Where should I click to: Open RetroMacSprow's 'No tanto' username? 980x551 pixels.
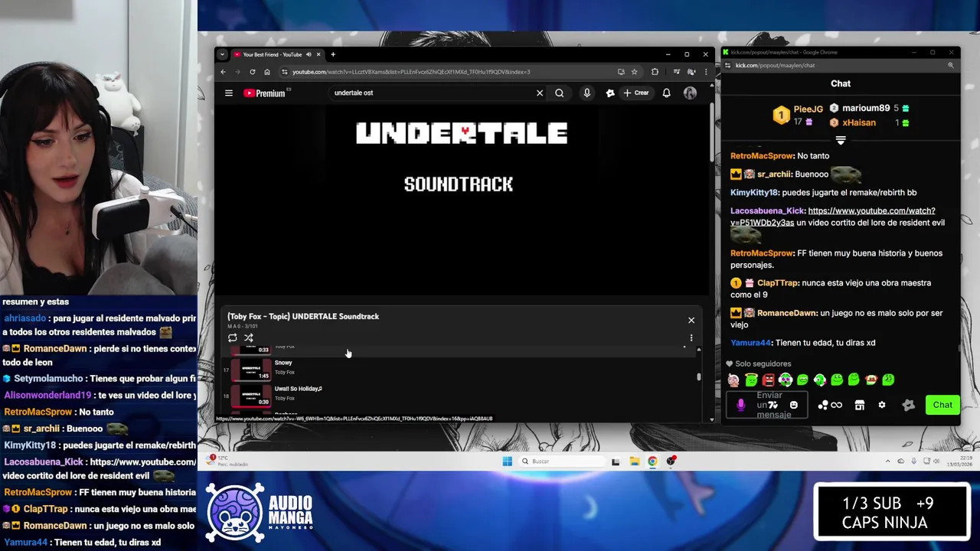pos(761,156)
